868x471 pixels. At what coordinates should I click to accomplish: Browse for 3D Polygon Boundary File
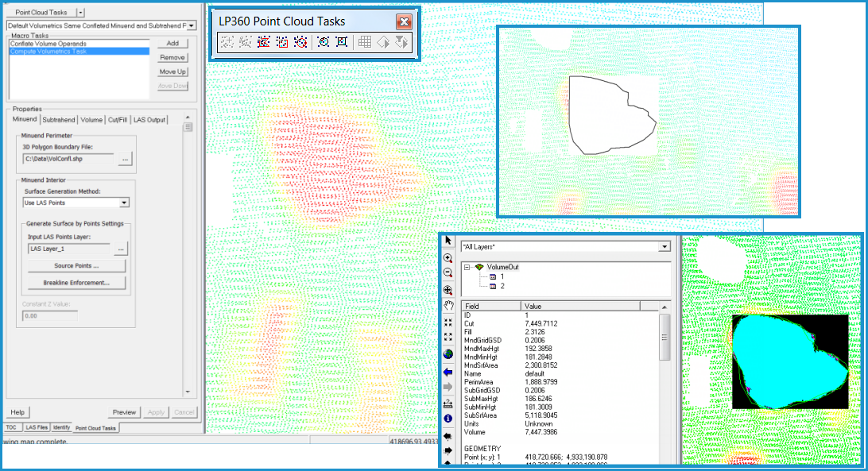click(x=125, y=160)
